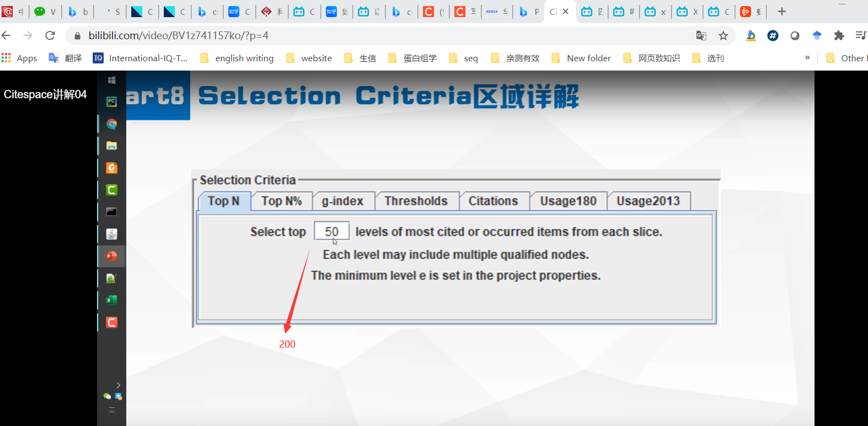The image size is (868, 426).
Task: Click the Java coffee-cup taskbar icon
Action: pos(111,234)
